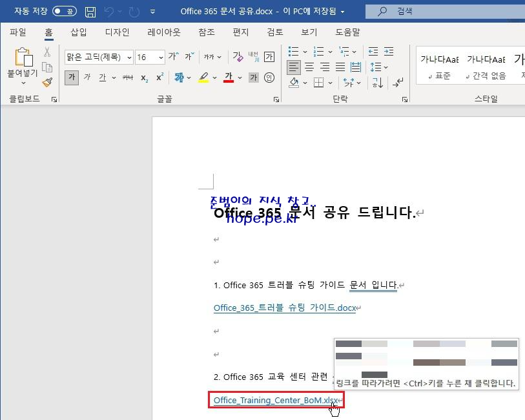Decrease the paragraph indent
525x420 pixels.
click(x=373, y=52)
